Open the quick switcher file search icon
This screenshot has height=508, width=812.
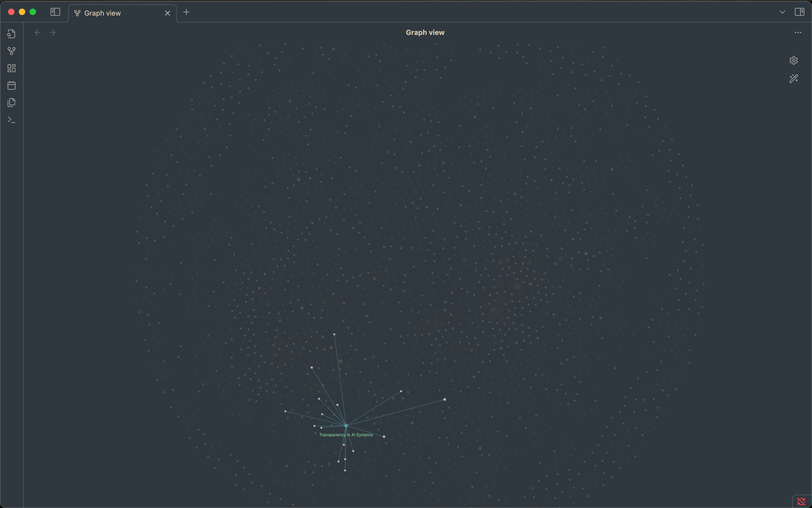12,34
